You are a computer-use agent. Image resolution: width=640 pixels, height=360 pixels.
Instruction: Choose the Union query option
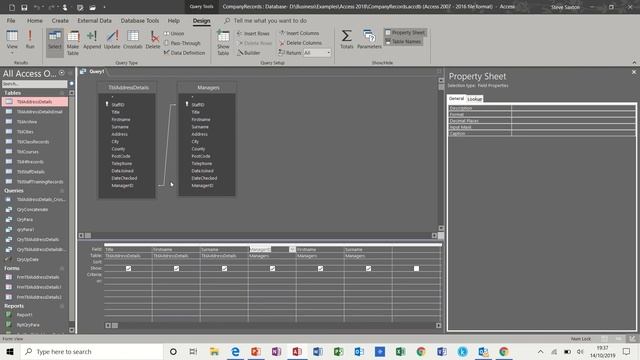pyautogui.click(x=174, y=33)
